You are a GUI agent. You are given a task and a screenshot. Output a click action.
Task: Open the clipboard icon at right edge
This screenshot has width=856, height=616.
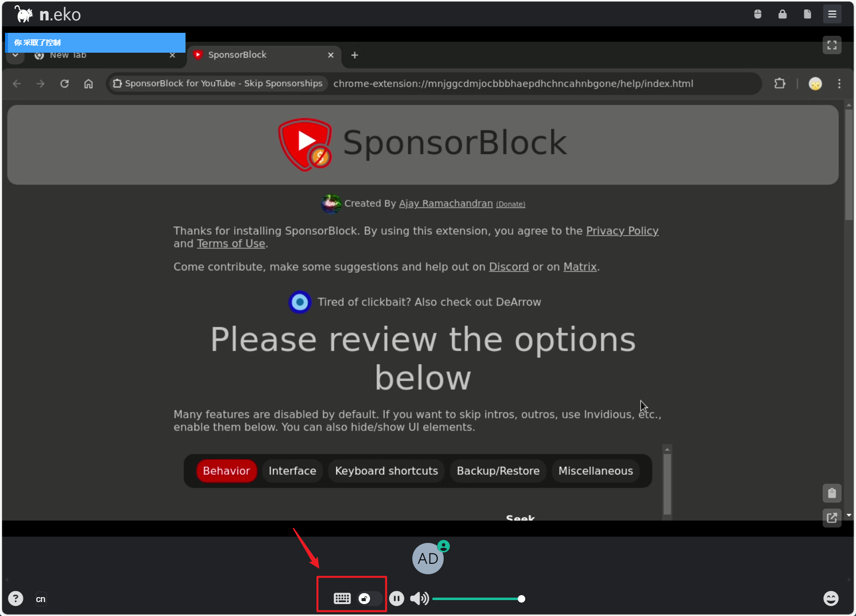(x=832, y=493)
